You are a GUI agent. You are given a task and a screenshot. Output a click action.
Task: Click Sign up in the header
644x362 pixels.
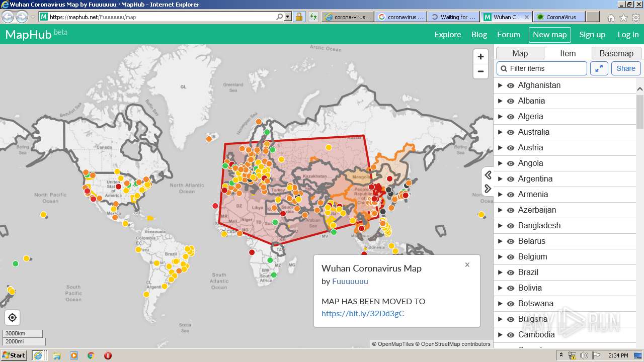tap(592, 35)
